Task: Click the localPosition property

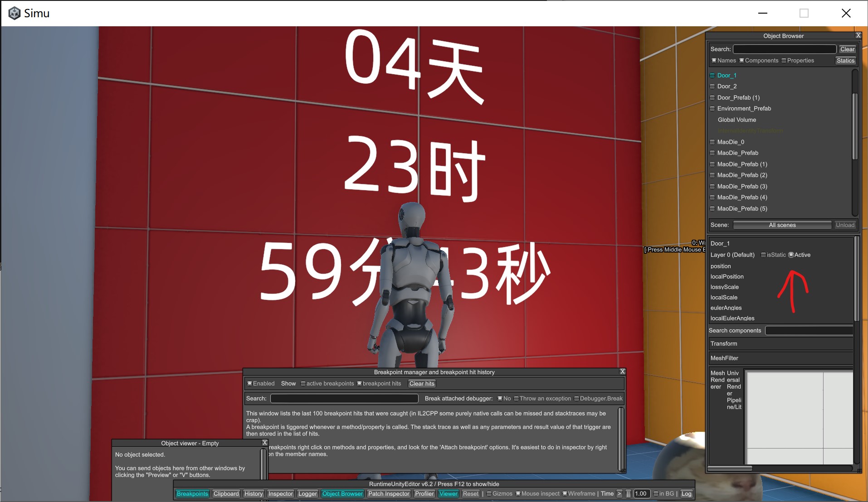Action: [x=727, y=276]
